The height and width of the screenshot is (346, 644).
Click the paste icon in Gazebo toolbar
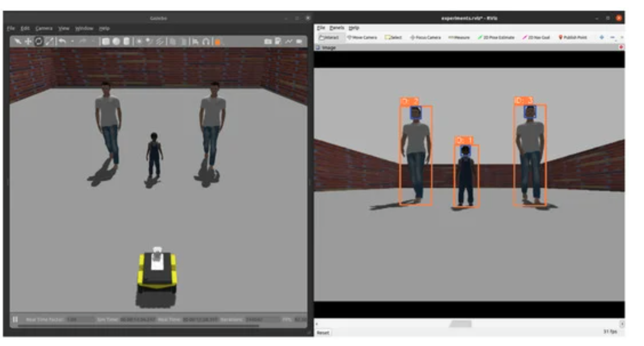click(184, 42)
